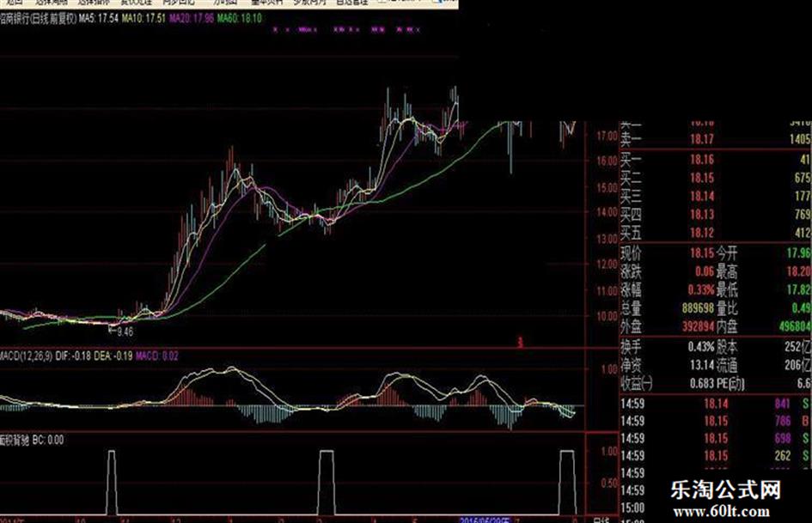Screen dimensions: 812x523
Task: Click the 17.00 tick on price axis
Action: pos(607,137)
